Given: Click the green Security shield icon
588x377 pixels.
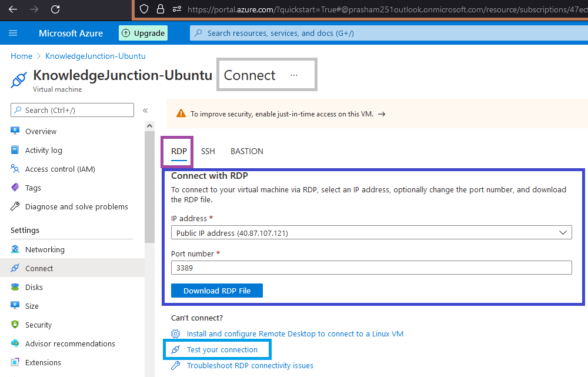Looking at the screenshot, I should click(15, 325).
